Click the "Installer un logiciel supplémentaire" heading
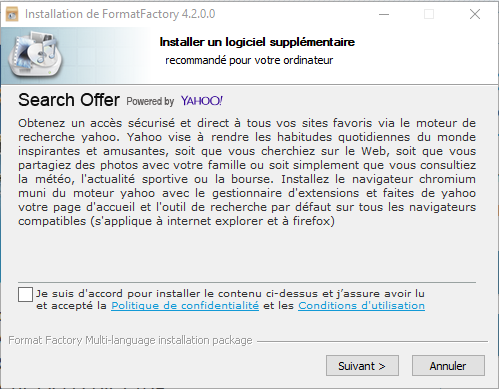 [x=257, y=42]
